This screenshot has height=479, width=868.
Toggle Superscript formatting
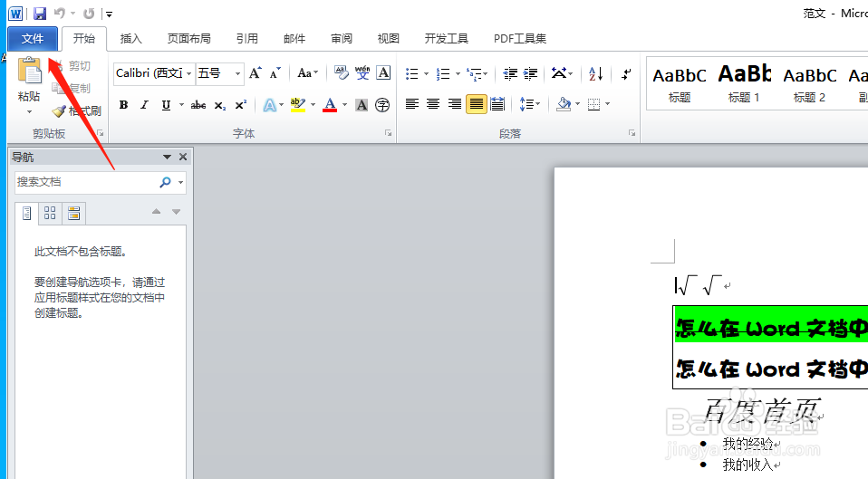pos(241,105)
